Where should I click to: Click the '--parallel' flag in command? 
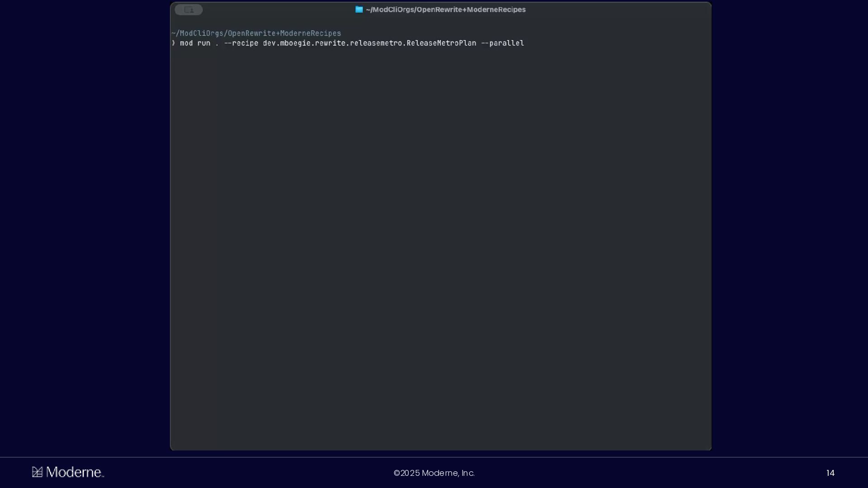tap(502, 43)
